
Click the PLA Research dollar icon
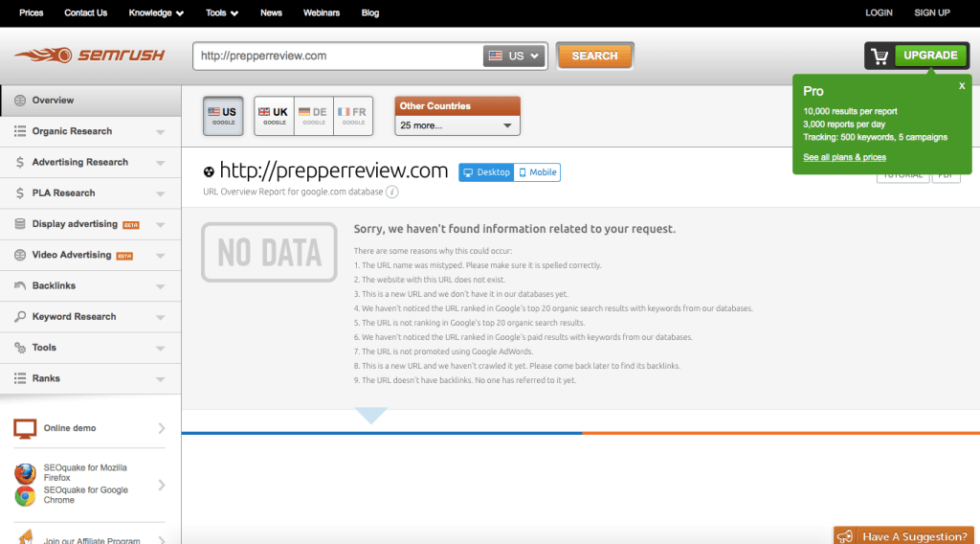[x=20, y=193]
